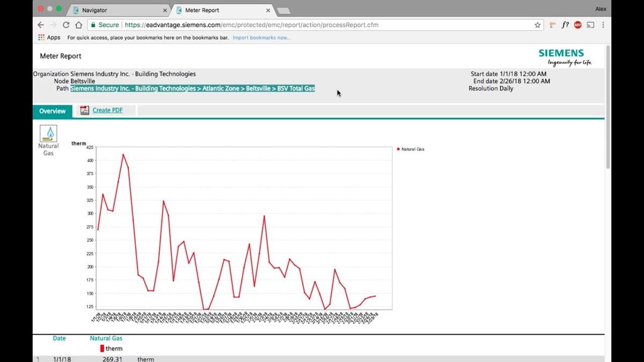Click the 1/1/18 date cell
644x362 pixels.
coord(62,359)
